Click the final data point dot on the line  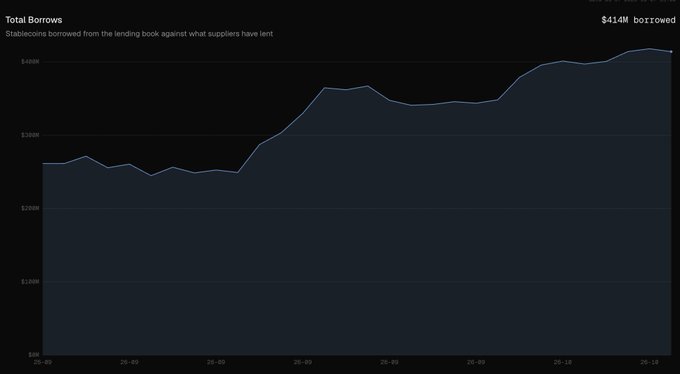pos(671,52)
